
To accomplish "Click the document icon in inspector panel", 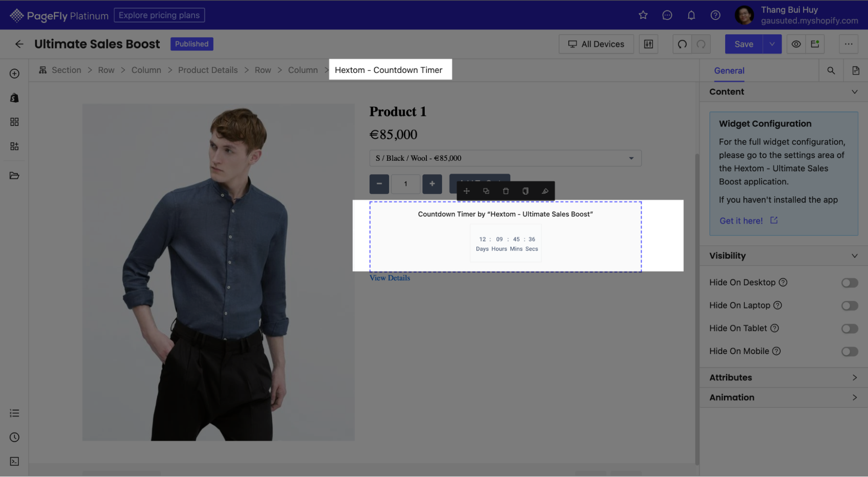I will pyautogui.click(x=855, y=70).
